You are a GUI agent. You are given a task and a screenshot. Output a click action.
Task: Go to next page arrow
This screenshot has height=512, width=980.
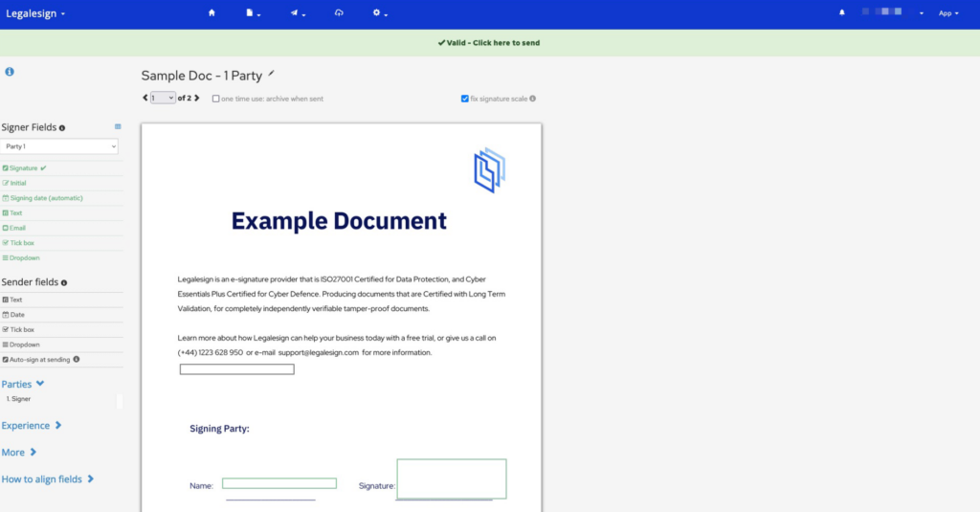pyautogui.click(x=197, y=98)
